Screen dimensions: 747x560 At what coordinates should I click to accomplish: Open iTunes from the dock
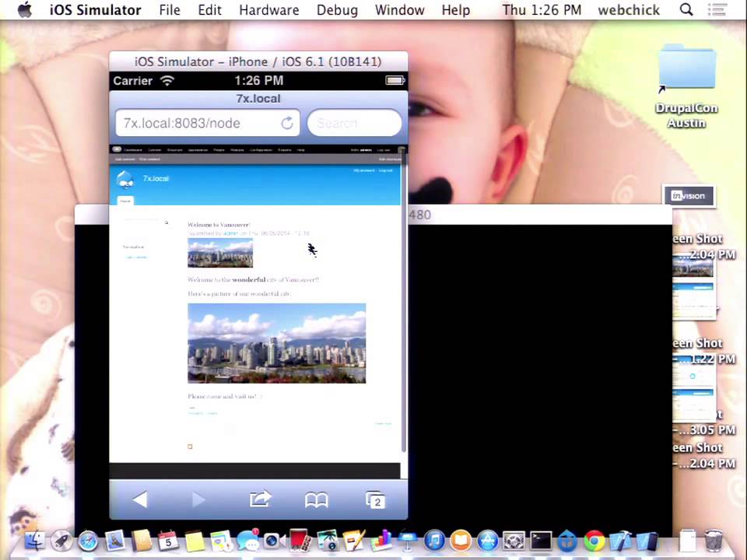434,541
